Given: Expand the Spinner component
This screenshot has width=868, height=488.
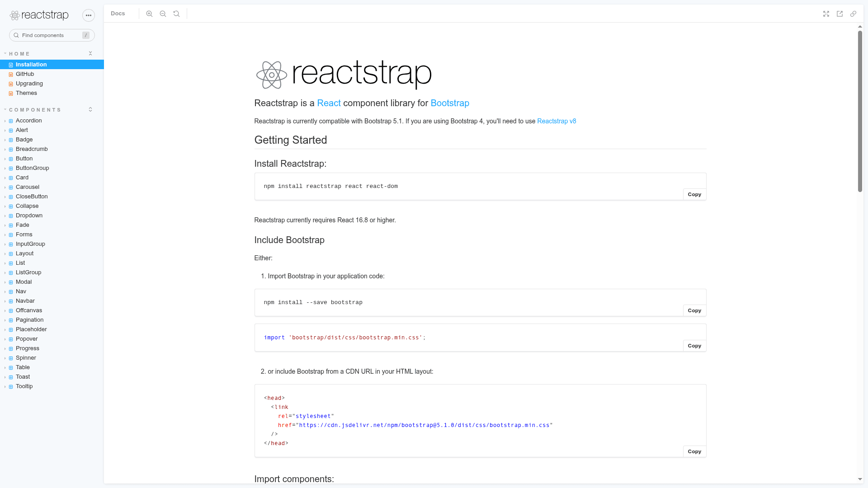Looking at the screenshot, I should (52, 358).
